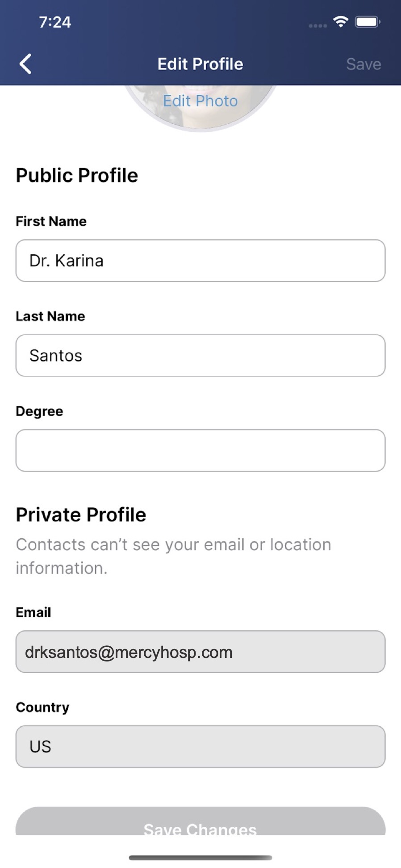Click the Degree label
Viewport: 401px width, 868px height.
coord(39,411)
